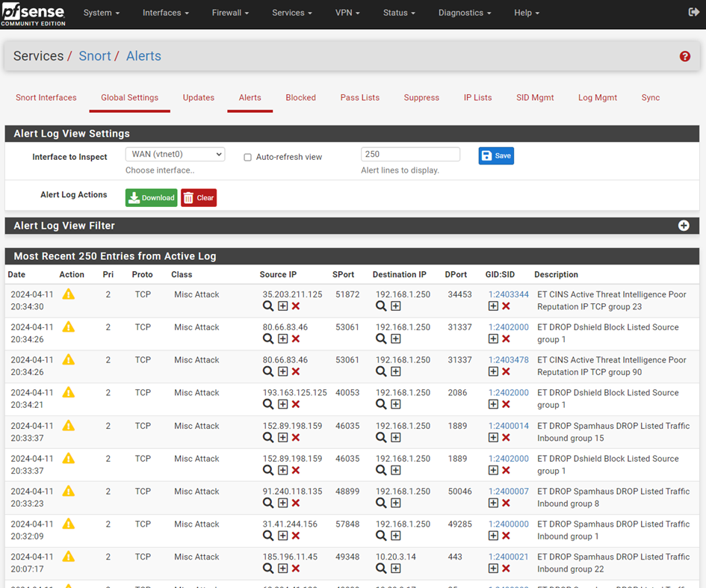
Task: Look up source IP 31.41.244.156
Action: (x=268, y=536)
